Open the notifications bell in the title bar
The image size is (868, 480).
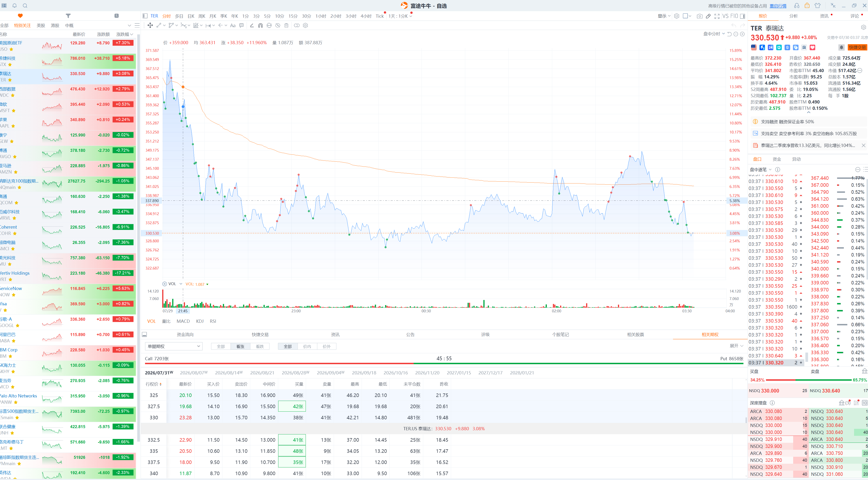14,5
